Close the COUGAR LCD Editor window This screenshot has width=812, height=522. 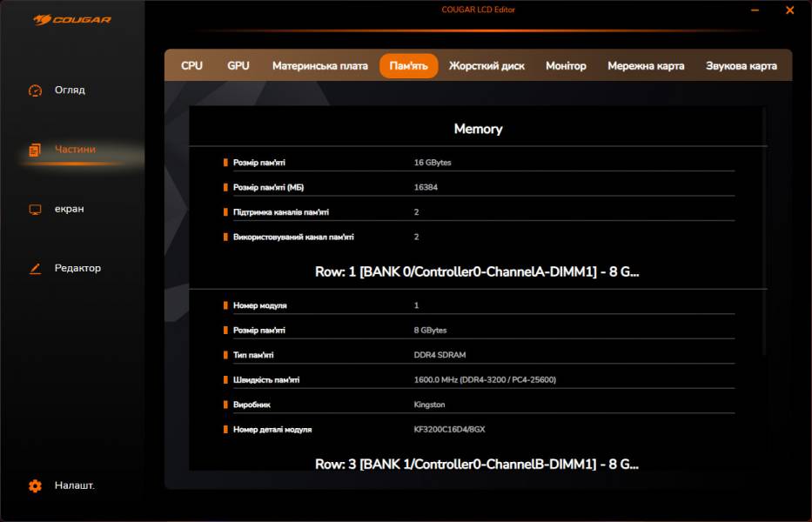789,11
